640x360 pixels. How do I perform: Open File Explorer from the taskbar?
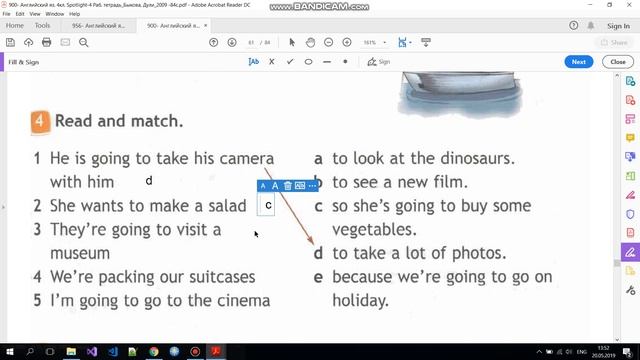[x=71, y=351]
